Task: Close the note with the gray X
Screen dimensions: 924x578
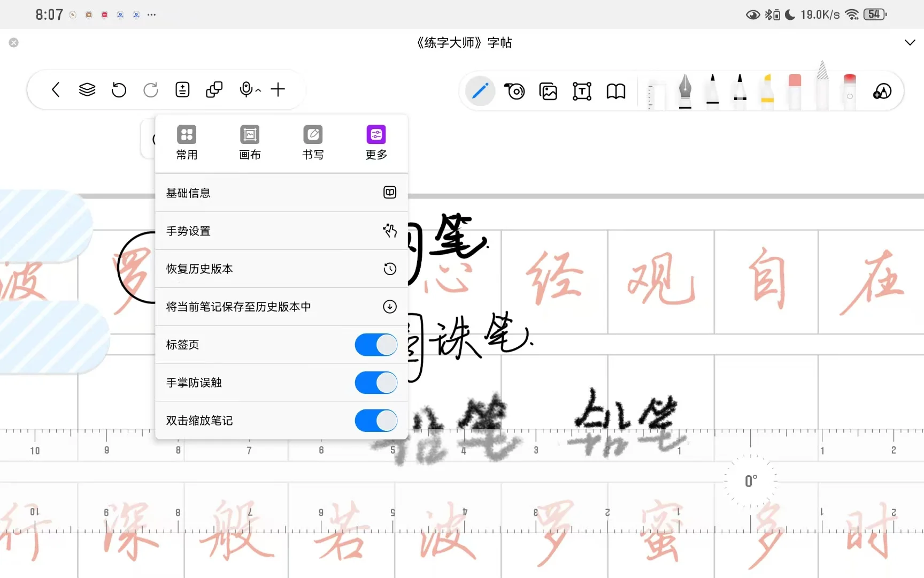Action: pos(14,42)
